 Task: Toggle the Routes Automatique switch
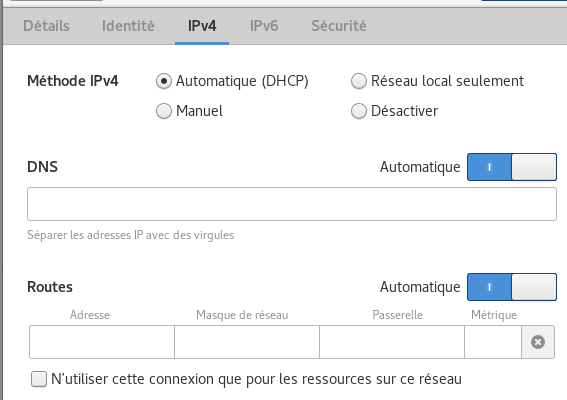point(512,287)
